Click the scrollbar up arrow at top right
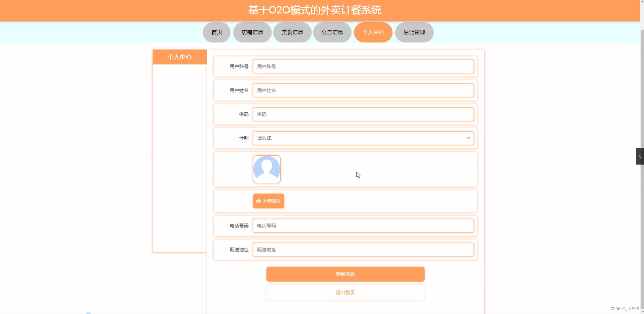Viewport: 644px width, 314px height. coord(642,2)
